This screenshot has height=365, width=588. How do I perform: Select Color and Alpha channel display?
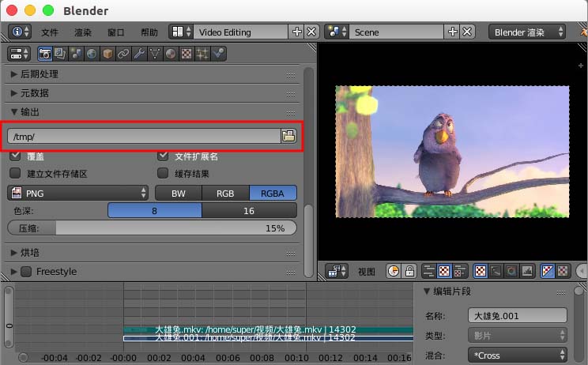548,271
